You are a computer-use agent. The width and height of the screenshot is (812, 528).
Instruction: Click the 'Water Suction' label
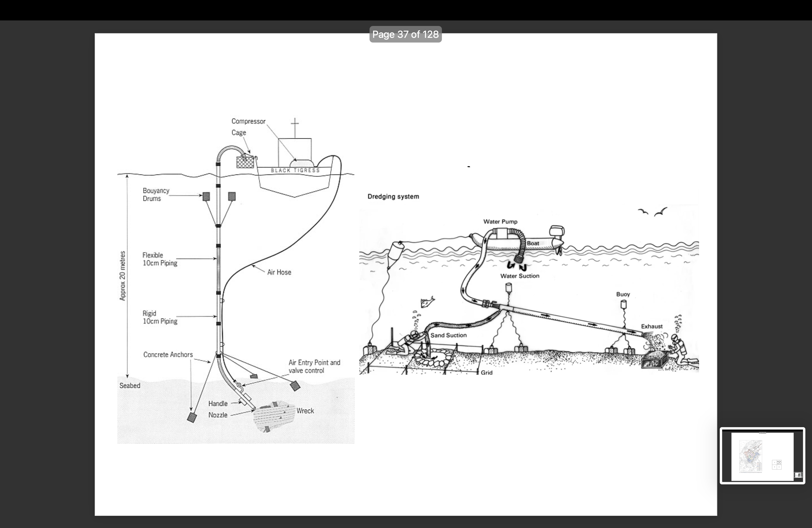click(520, 276)
